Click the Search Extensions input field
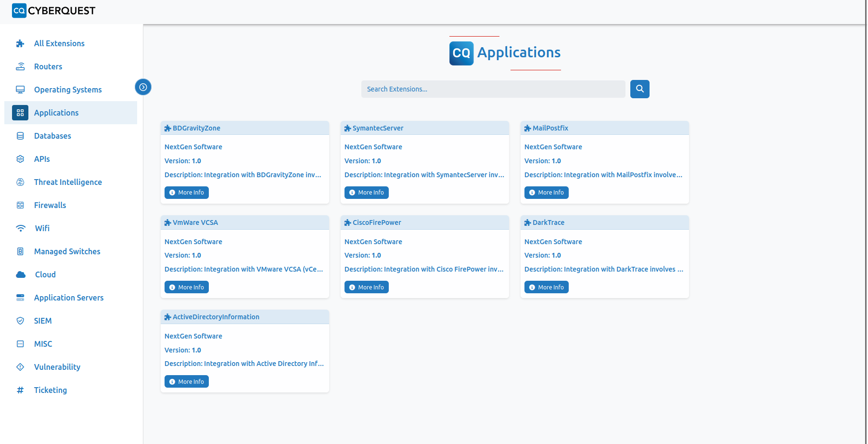 click(493, 89)
